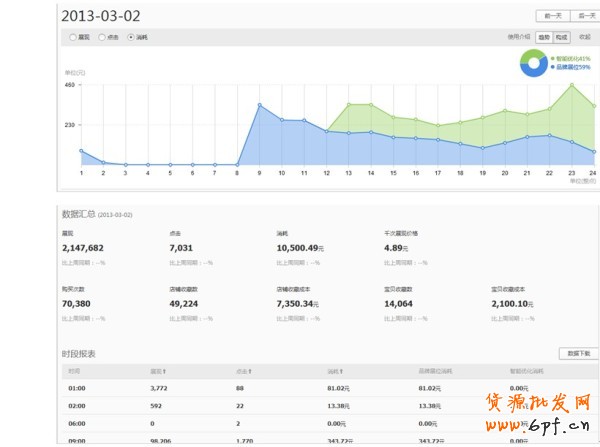This screenshot has width=600, height=447.
Task: Select the 点击 radio button
Action: coord(100,37)
